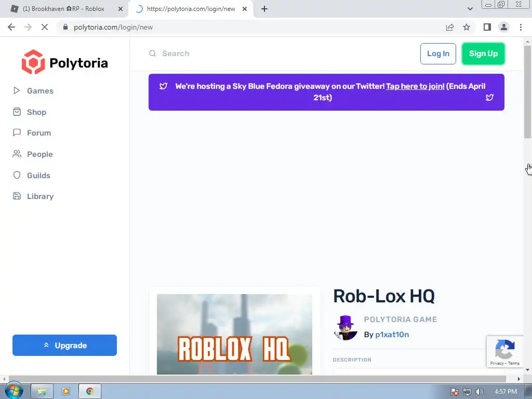The width and height of the screenshot is (532, 399).
Task: Click the horizontal scrollbar thumb
Action: click(x=258, y=379)
